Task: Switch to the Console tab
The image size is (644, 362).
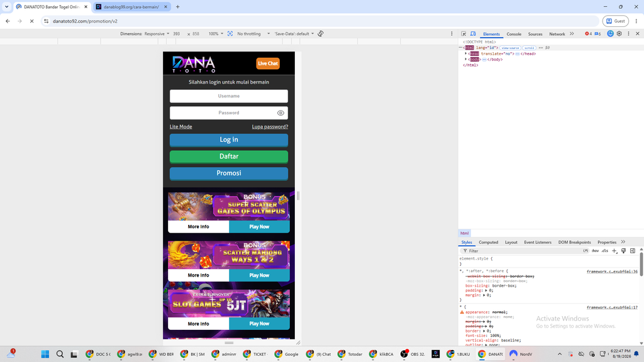Action: (514, 34)
